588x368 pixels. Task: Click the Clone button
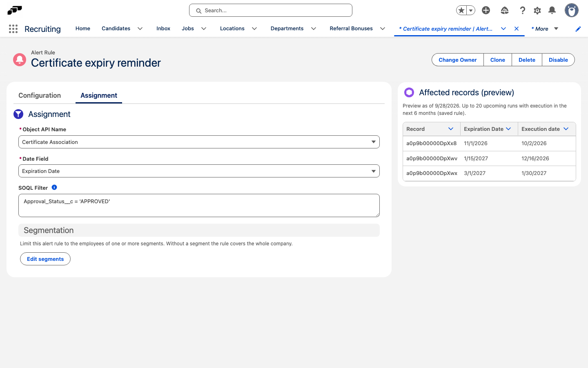click(498, 60)
